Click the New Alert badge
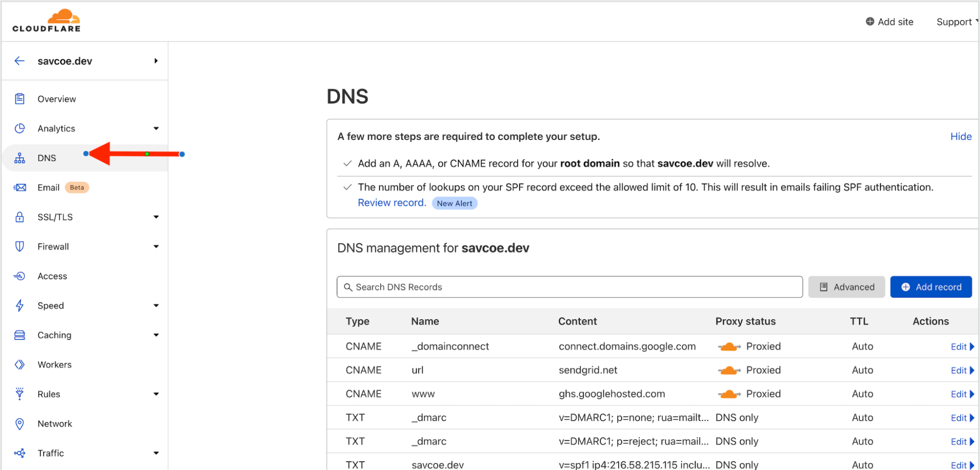 coord(454,203)
